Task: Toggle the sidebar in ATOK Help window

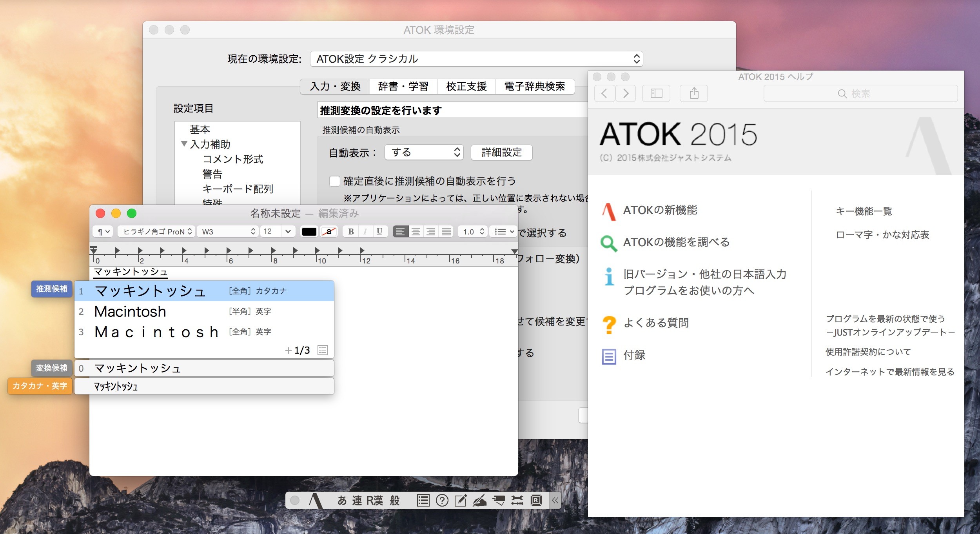Action: (x=656, y=93)
